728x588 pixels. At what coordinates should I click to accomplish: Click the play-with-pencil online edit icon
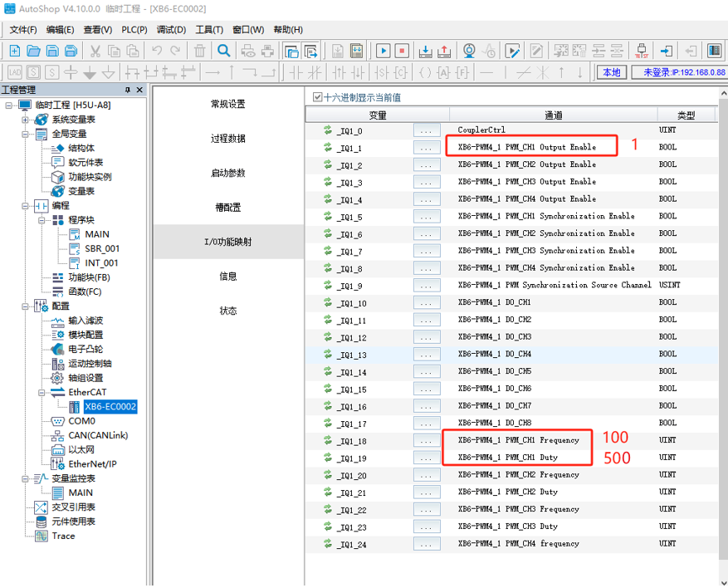(512, 51)
